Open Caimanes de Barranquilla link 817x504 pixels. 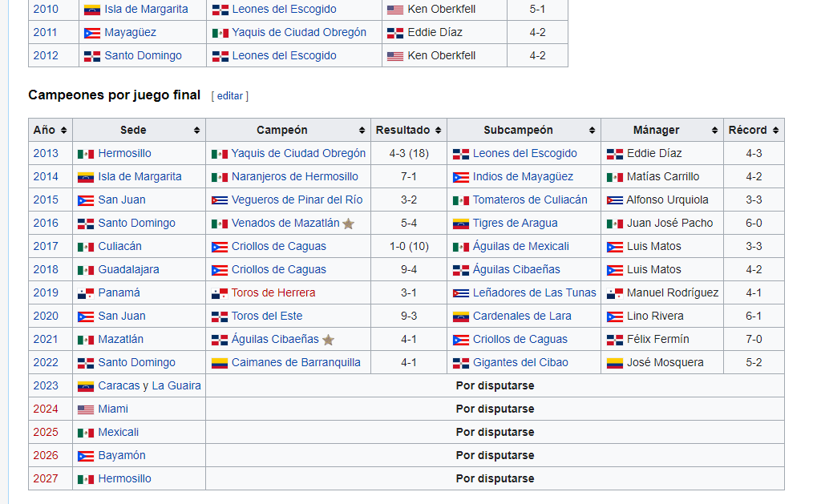[296, 363]
